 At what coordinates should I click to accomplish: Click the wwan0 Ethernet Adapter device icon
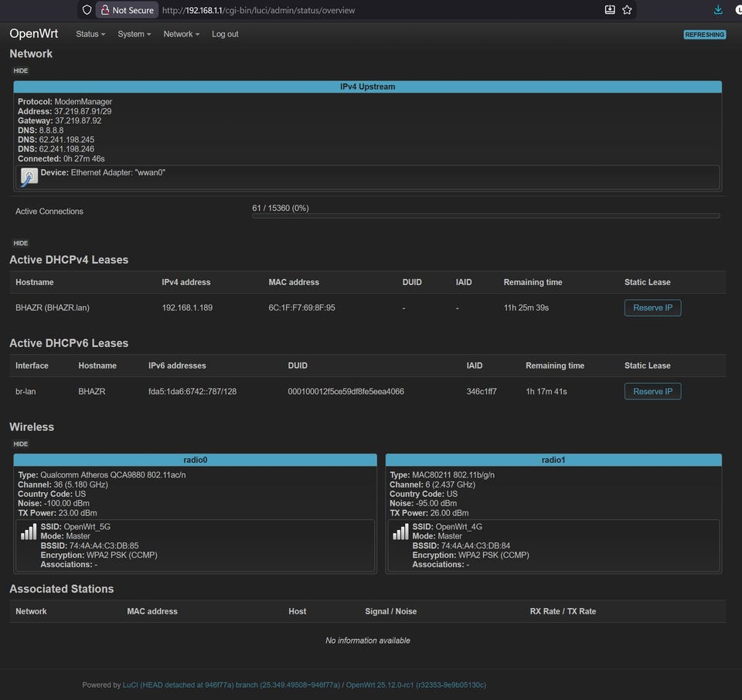(x=29, y=177)
